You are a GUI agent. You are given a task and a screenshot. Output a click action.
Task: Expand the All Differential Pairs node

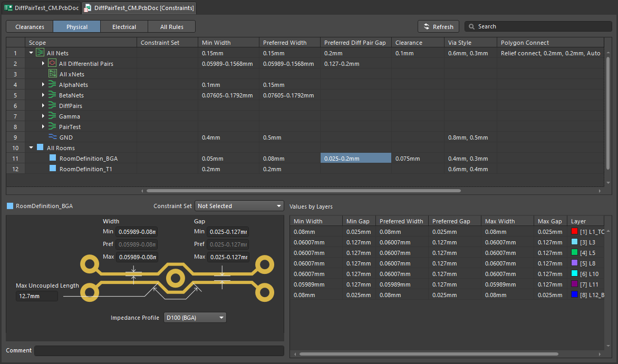click(43, 63)
